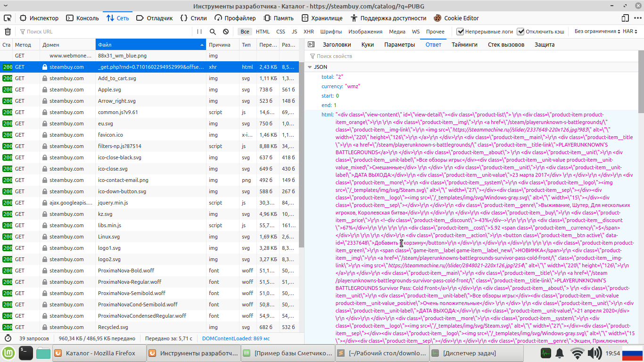
Task: Activate the element picker icon
Action: coord(8,18)
